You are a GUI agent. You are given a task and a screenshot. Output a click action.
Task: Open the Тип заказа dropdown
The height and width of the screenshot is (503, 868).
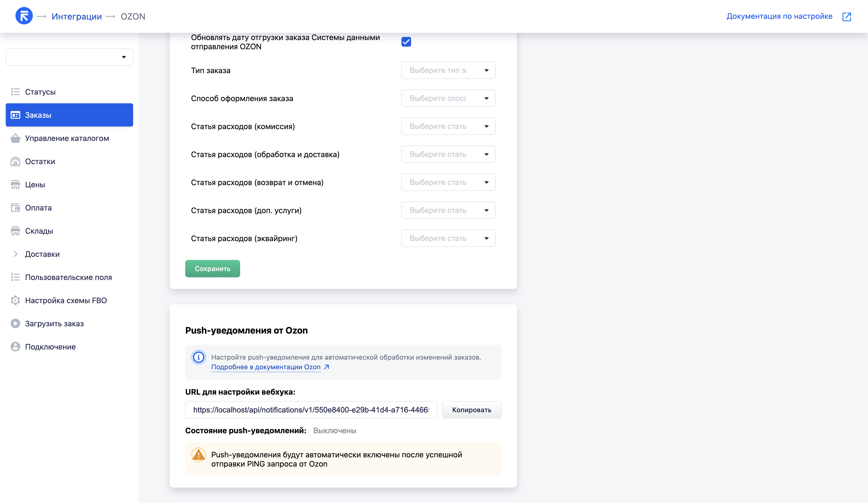pos(448,70)
